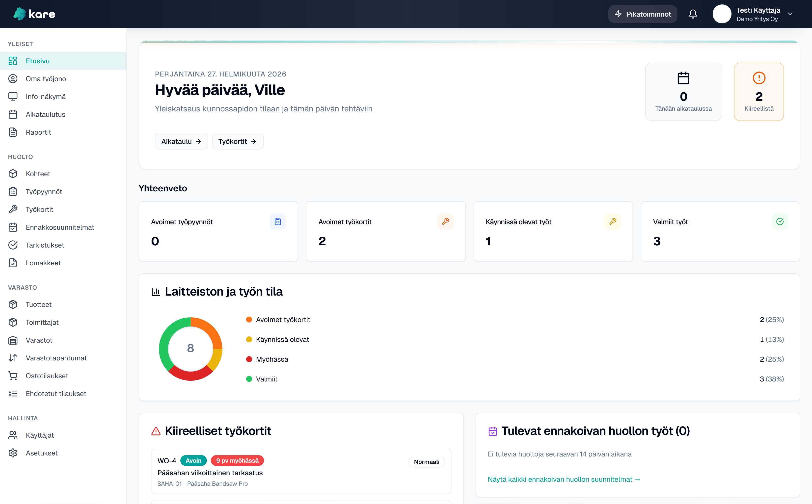Click the orange Avoimet työkortit legend dot
This screenshot has width=812, height=504.
[249, 320]
